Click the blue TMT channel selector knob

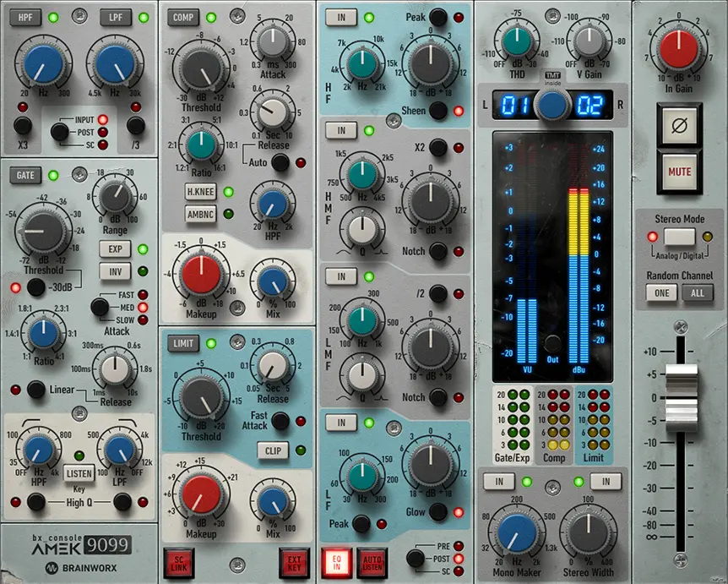(x=552, y=105)
